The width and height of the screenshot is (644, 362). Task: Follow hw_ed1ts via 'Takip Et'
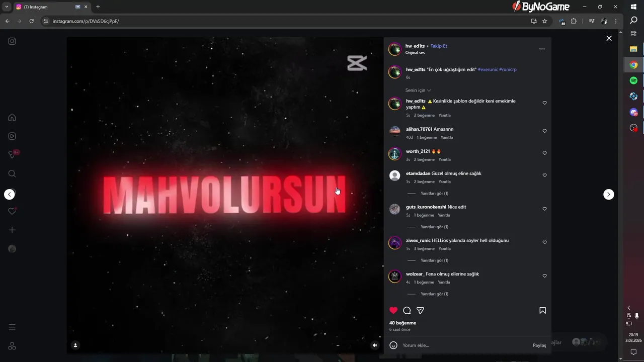tap(439, 46)
